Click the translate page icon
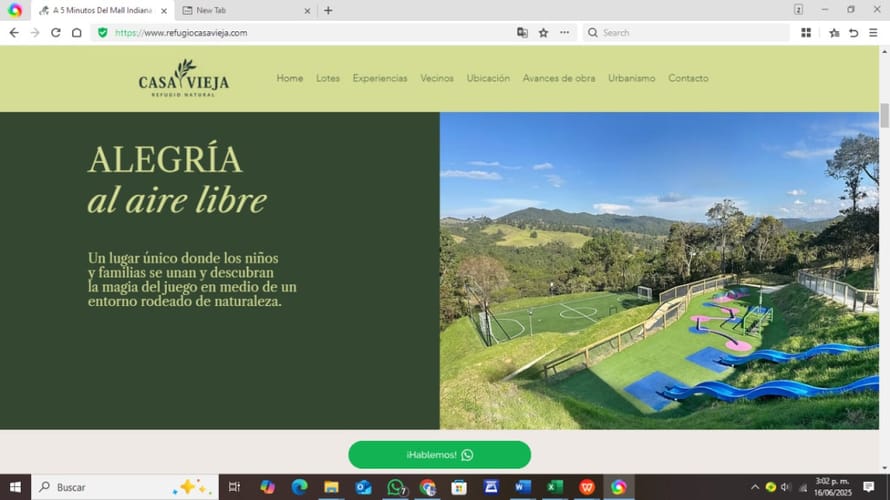The height and width of the screenshot is (500, 890). 522,33
